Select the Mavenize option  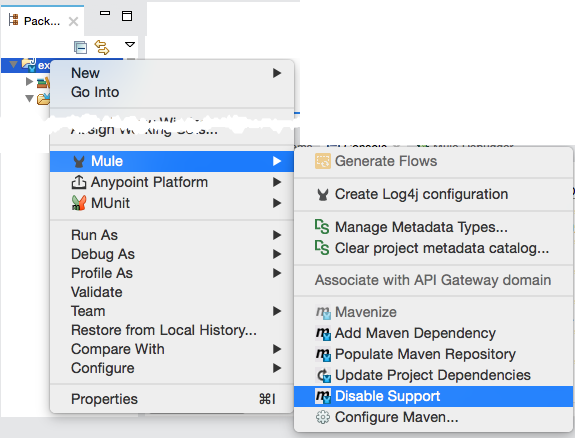coord(433,312)
